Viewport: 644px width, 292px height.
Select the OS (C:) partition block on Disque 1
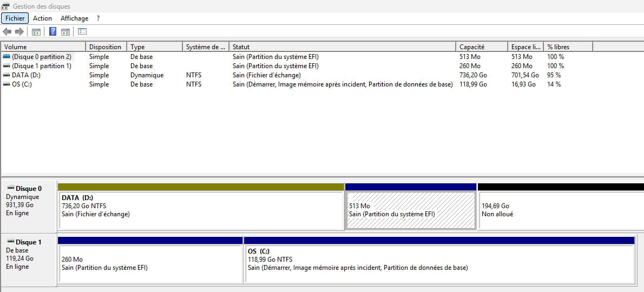439,260
